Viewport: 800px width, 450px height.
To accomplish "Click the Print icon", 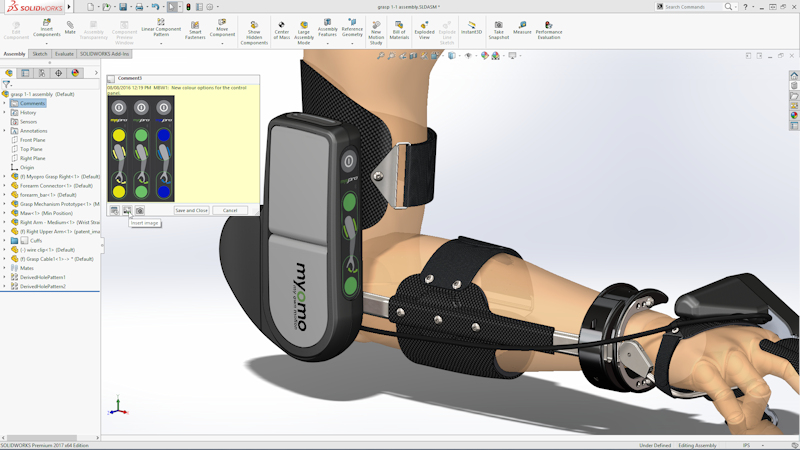I will coord(139,7).
